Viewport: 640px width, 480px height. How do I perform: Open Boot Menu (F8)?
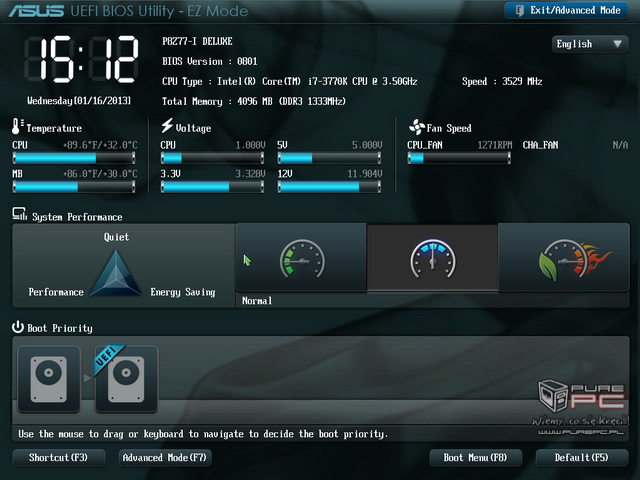(475, 458)
